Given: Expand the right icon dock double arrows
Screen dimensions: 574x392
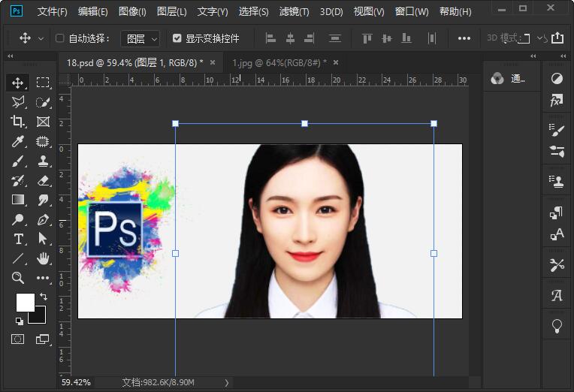Looking at the screenshot, I should 563,56.
